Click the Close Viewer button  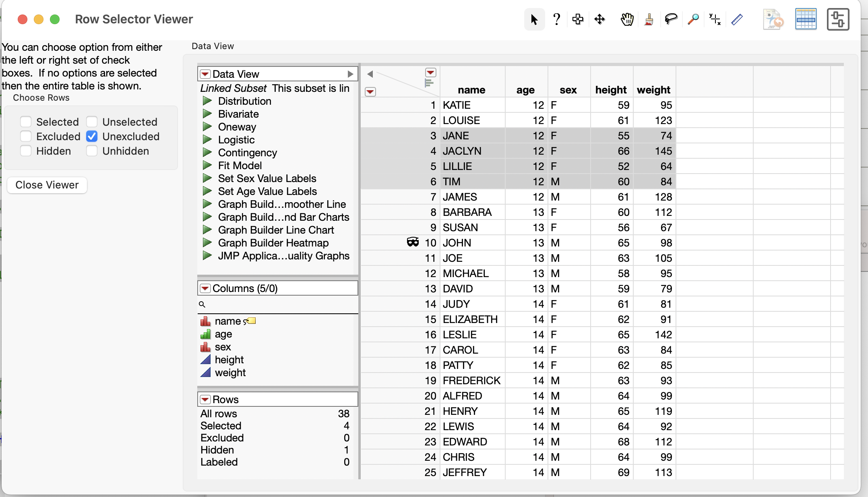(47, 185)
